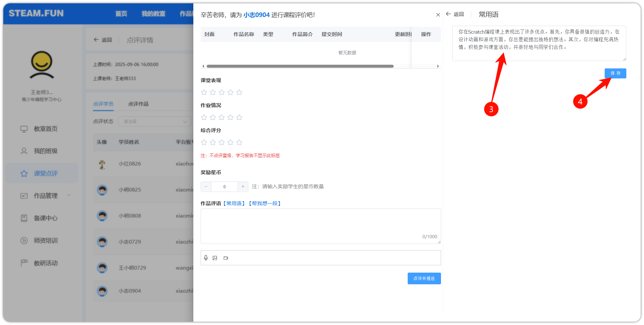Rate 课堂表现 with five stars
This screenshot has width=644, height=325.
pyautogui.click(x=239, y=92)
